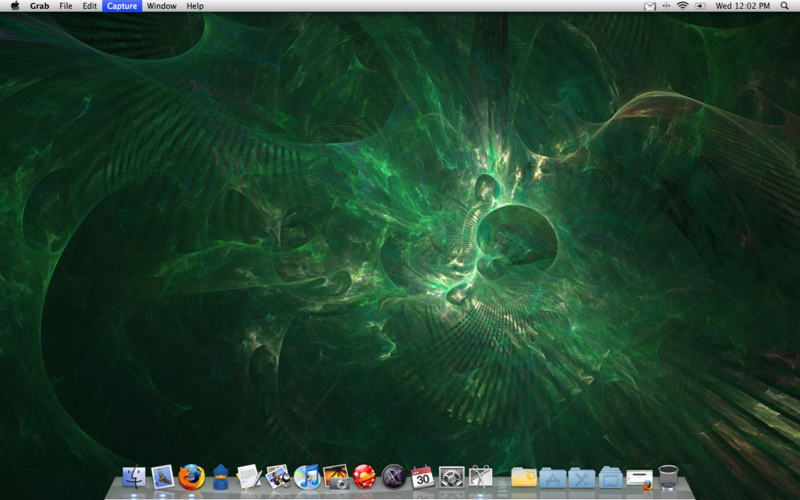
Task: Open System Preferences gear icon
Action: coord(452,477)
